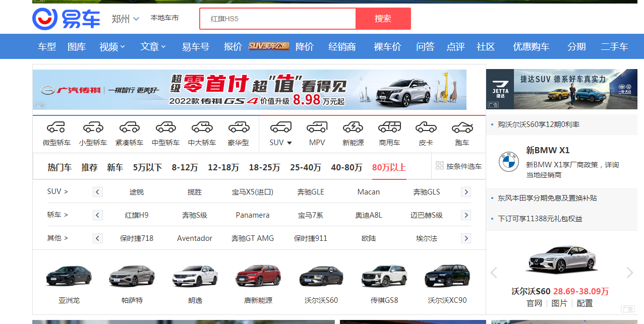
Task: Open the 宝马X5(进口) model link
Action: tap(252, 192)
